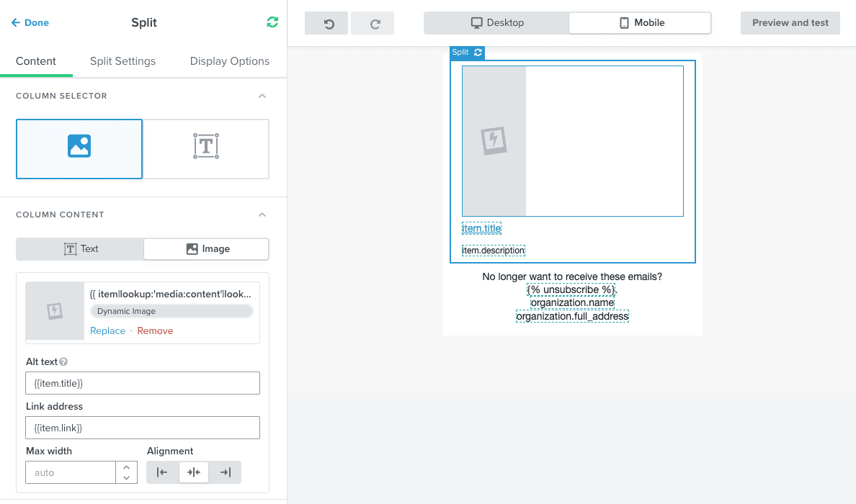856x504 pixels.
Task: Open the Split Settings tab
Action: (122, 61)
